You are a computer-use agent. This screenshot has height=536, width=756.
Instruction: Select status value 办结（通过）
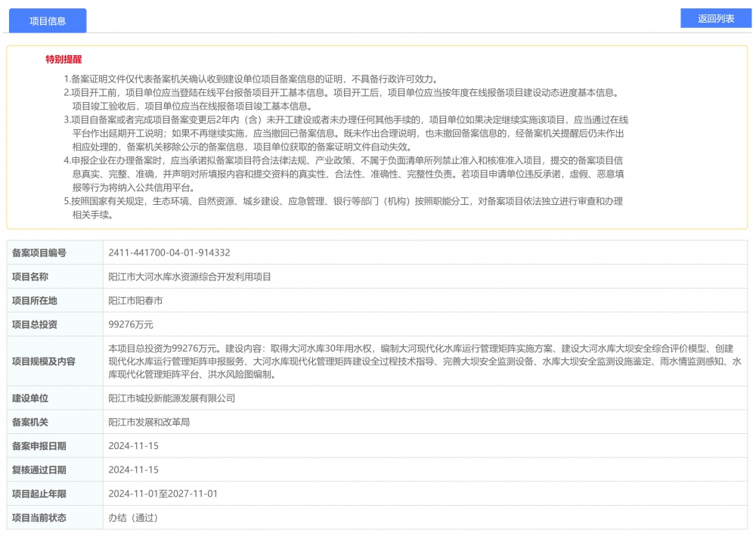(x=133, y=518)
